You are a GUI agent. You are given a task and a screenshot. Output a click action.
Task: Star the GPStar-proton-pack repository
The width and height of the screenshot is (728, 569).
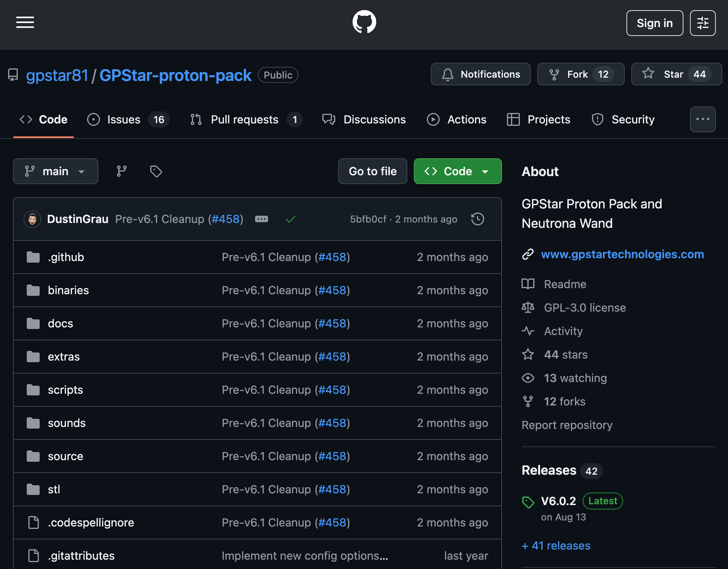click(x=676, y=74)
